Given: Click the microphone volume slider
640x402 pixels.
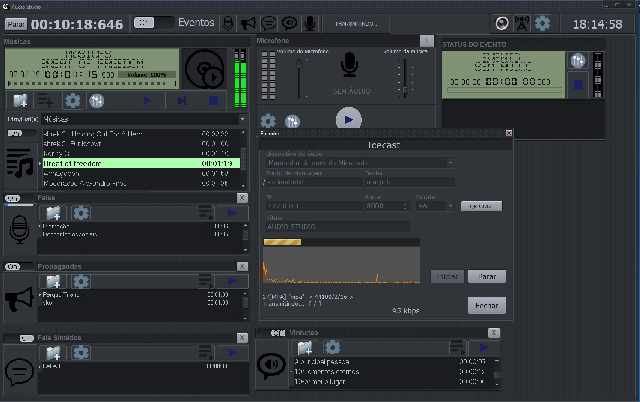Looking at the screenshot, I should tap(300, 78).
